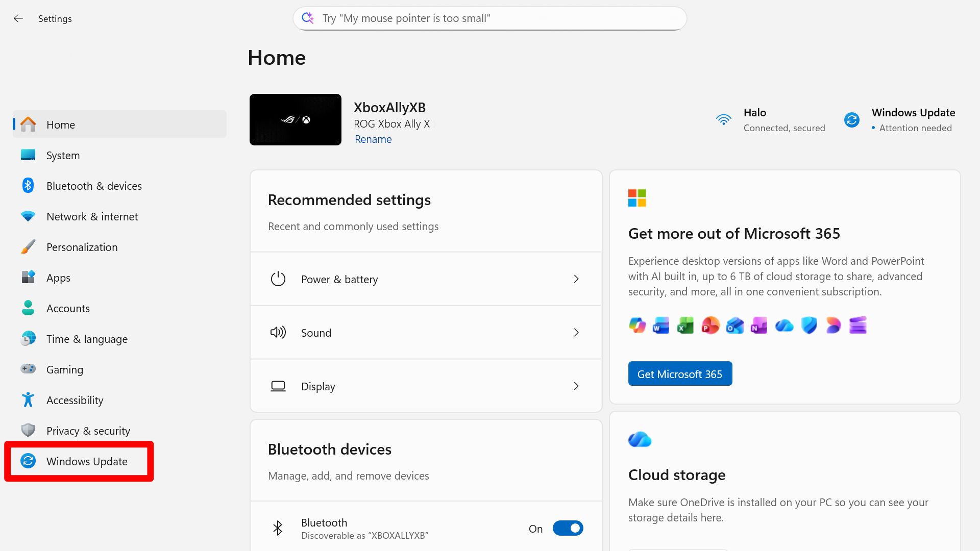Select the Gaming controller icon
The height and width of the screenshot is (551, 980).
click(x=28, y=369)
